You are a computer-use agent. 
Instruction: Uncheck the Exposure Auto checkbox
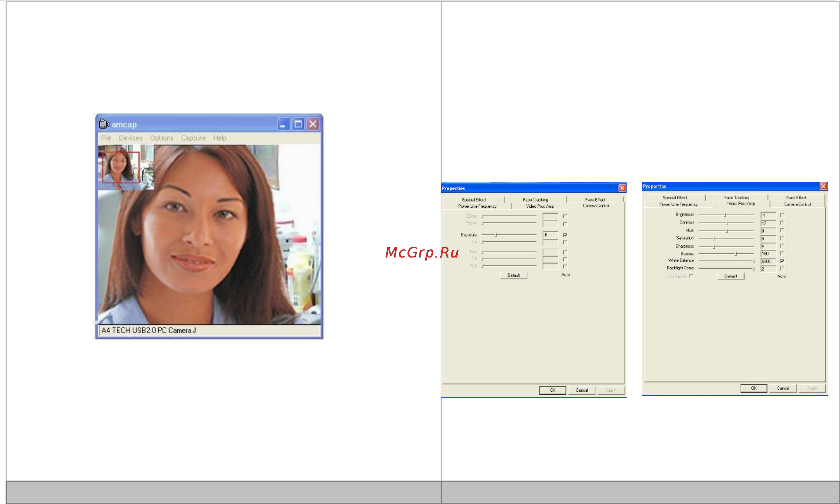point(565,235)
